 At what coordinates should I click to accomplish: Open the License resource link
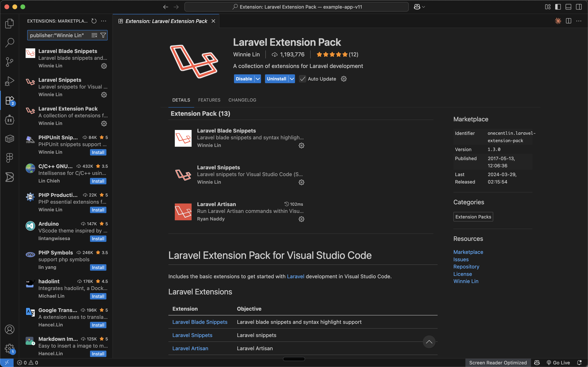click(x=463, y=274)
